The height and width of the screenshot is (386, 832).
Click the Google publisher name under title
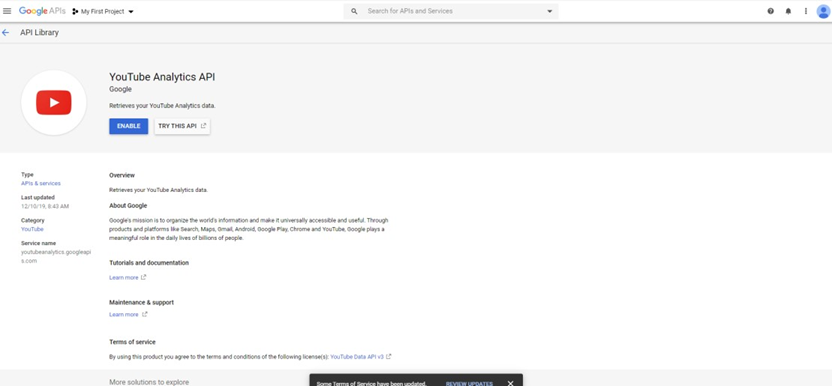click(120, 89)
